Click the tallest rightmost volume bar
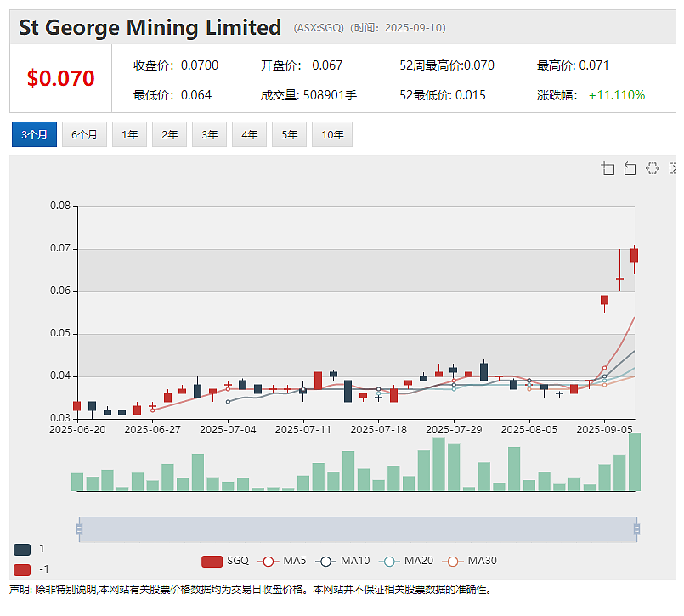 click(635, 462)
